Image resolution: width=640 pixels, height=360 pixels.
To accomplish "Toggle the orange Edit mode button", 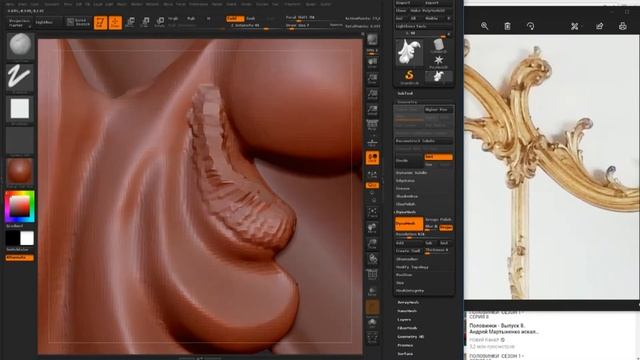I will click(100, 22).
